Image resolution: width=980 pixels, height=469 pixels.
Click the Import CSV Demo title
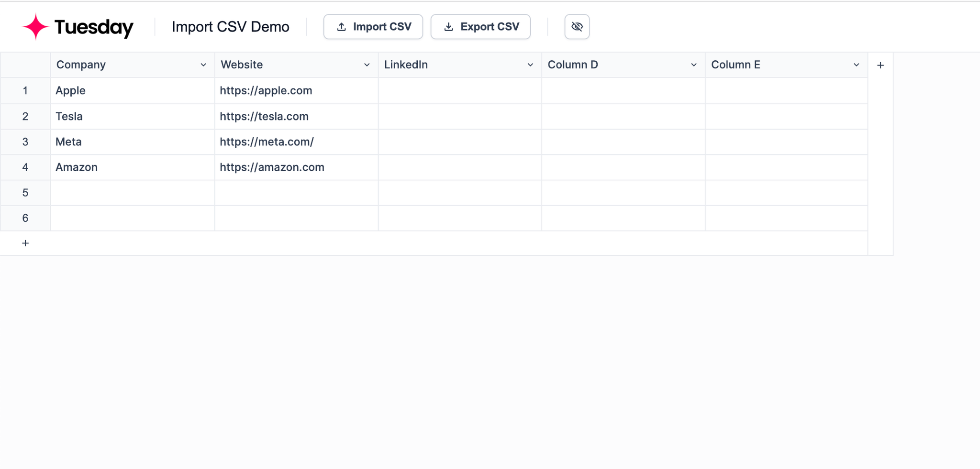(x=231, y=27)
